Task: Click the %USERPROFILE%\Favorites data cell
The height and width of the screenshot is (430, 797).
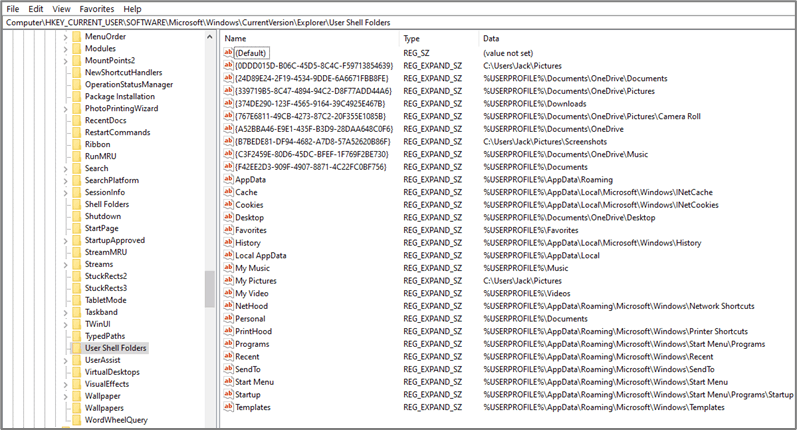Action: [531, 230]
